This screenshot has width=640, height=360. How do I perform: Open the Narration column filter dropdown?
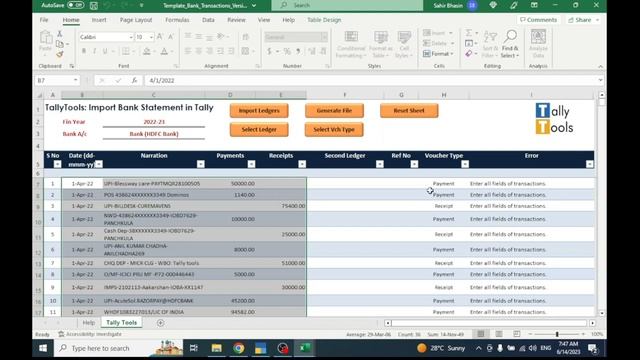(x=200, y=164)
